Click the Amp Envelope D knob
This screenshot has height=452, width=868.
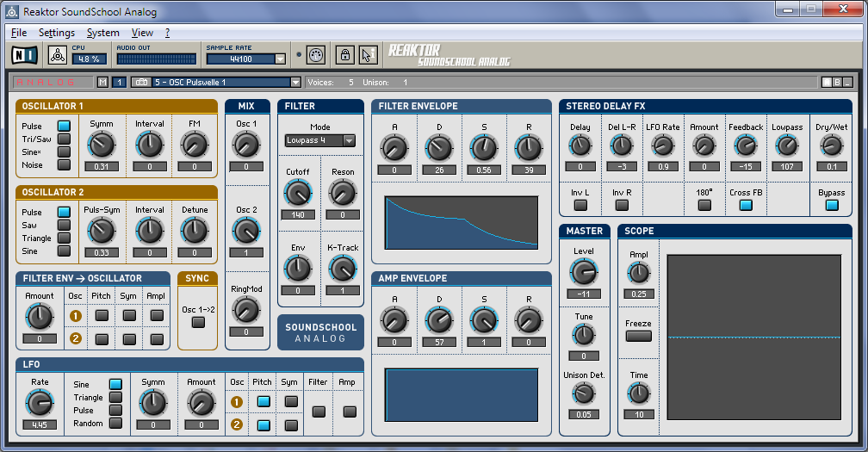coord(439,320)
